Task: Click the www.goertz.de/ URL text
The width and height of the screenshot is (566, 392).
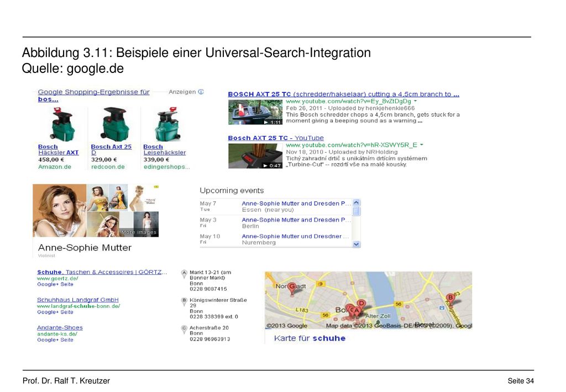Action: coord(57,278)
